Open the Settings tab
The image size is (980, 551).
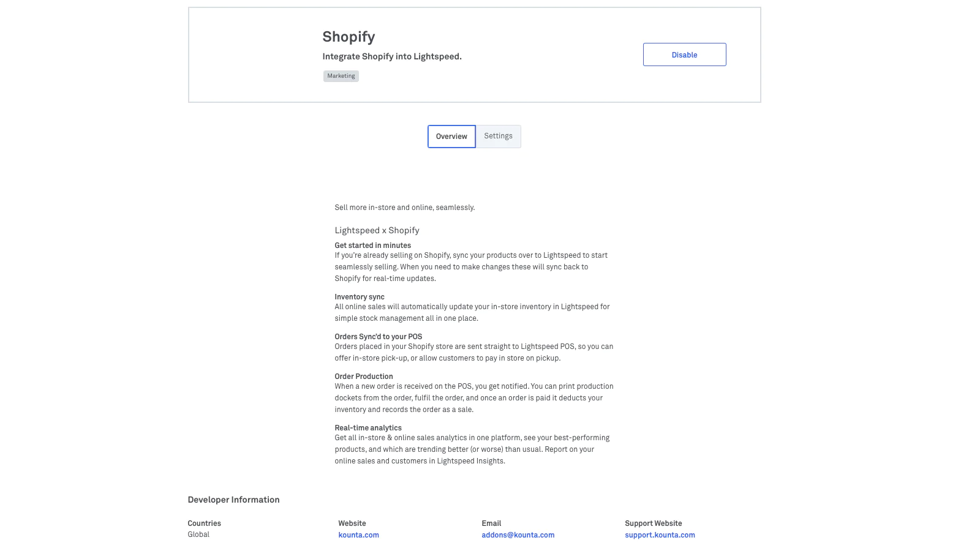(x=498, y=136)
